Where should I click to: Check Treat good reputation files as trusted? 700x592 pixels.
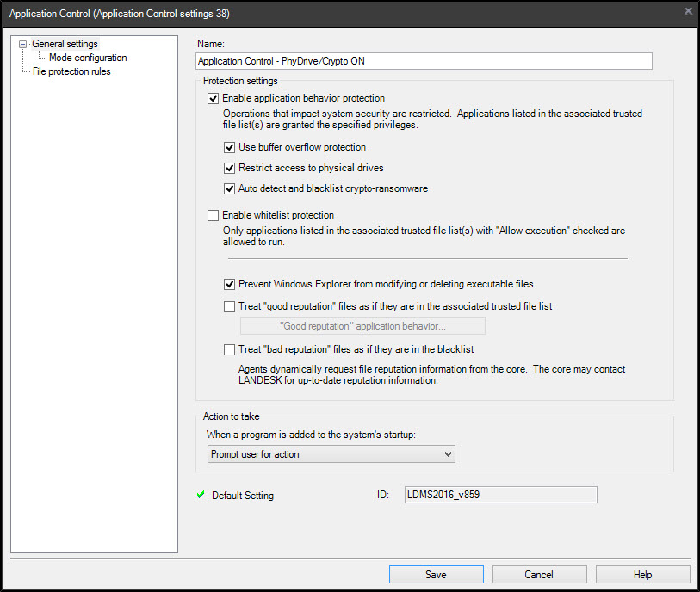coord(230,306)
